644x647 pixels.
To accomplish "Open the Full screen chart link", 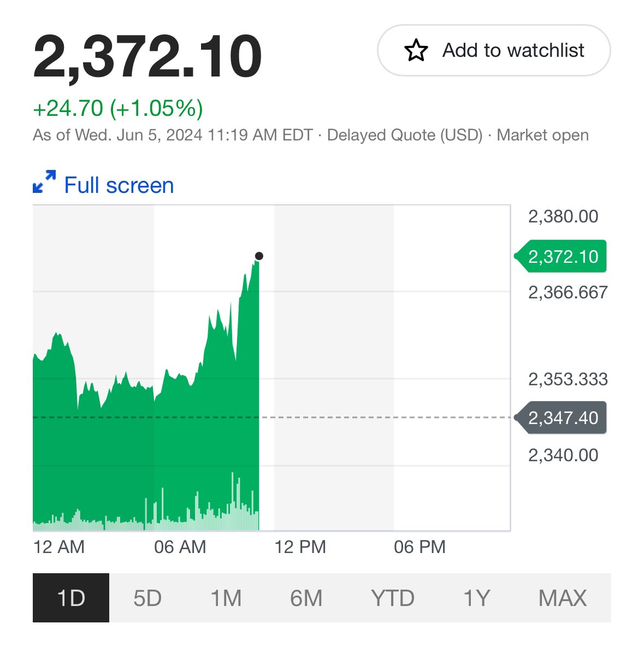I will pos(119,185).
